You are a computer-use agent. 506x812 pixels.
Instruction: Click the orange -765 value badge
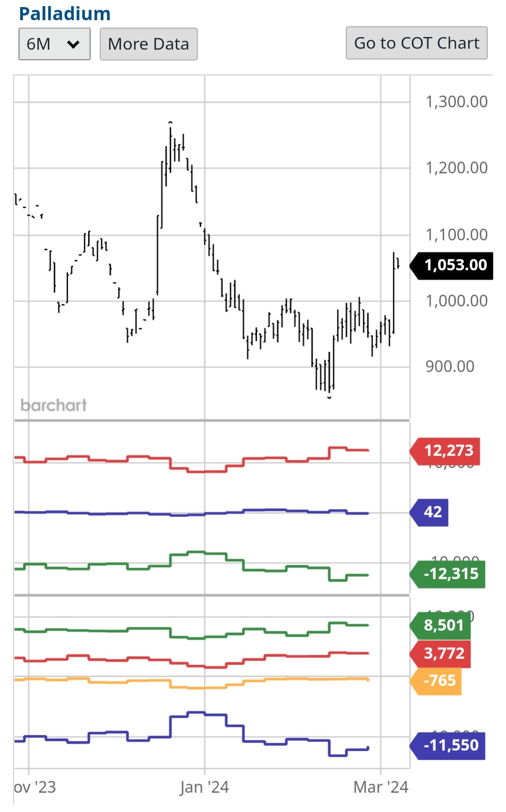(439, 680)
